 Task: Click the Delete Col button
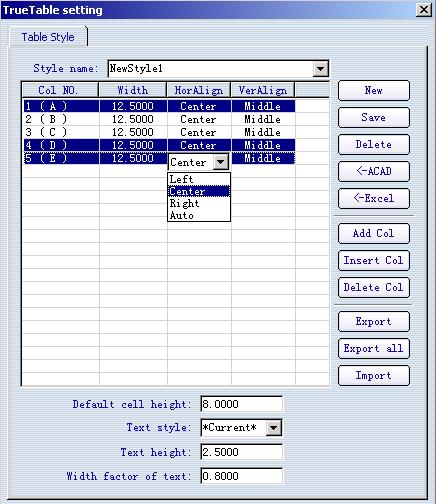(x=374, y=287)
